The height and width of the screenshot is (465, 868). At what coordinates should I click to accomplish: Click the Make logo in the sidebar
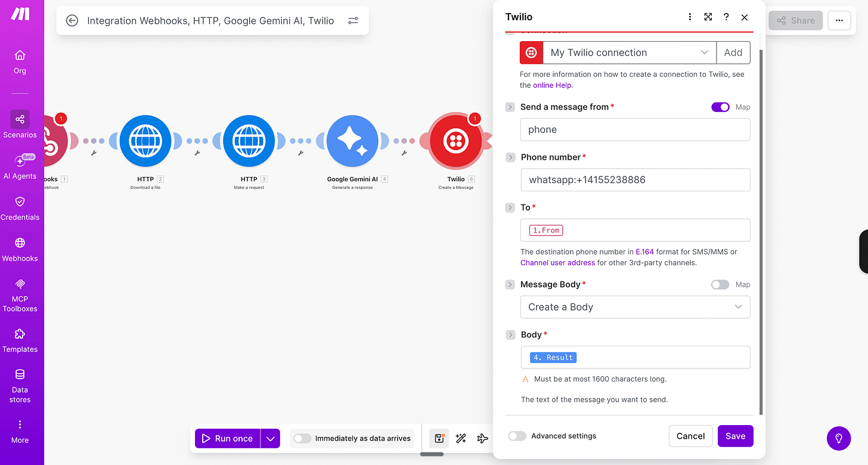20,14
